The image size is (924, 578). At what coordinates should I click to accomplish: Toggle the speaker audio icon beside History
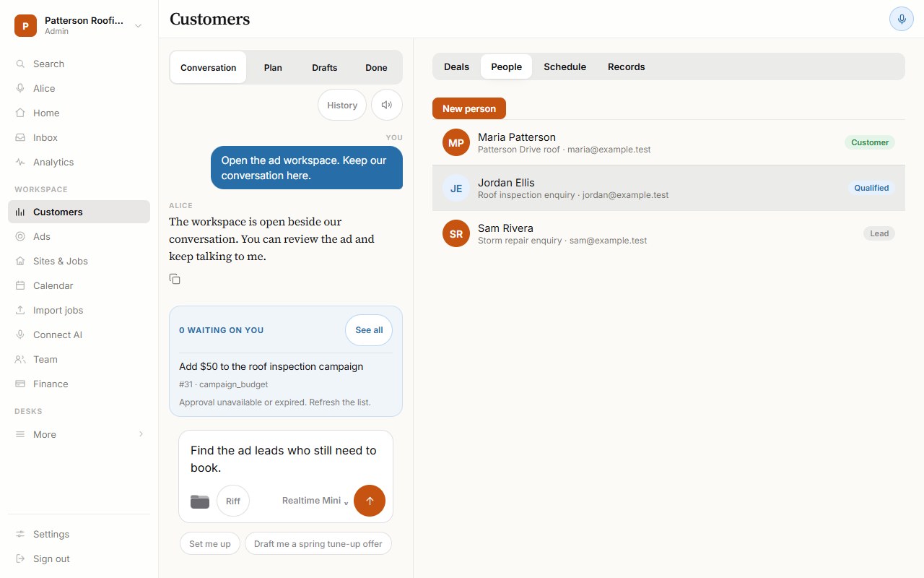point(387,105)
